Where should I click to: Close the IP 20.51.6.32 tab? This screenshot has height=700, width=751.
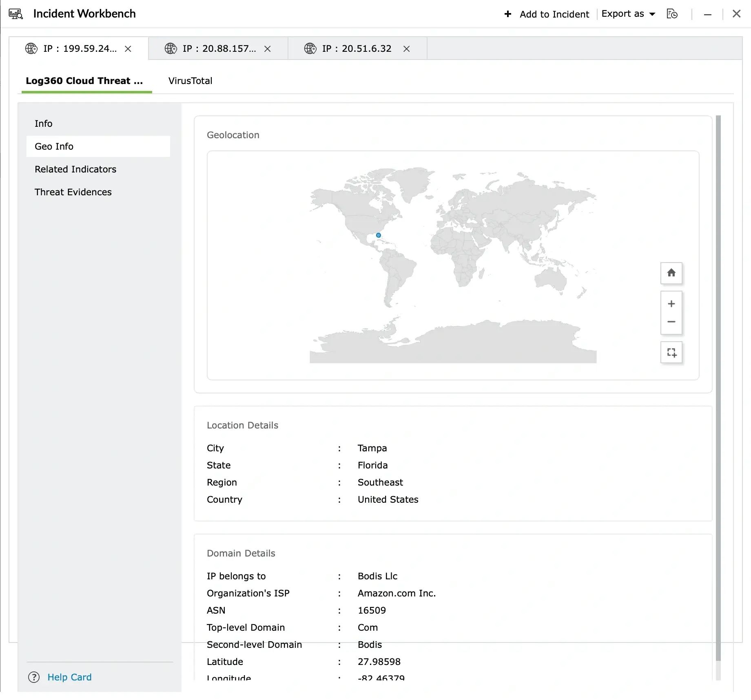coord(407,49)
